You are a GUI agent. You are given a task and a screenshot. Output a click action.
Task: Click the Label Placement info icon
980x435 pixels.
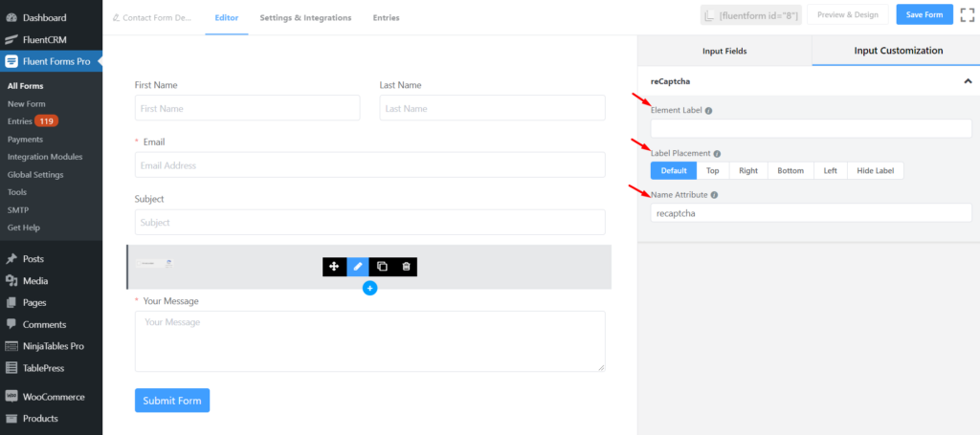tap(717, 154)
